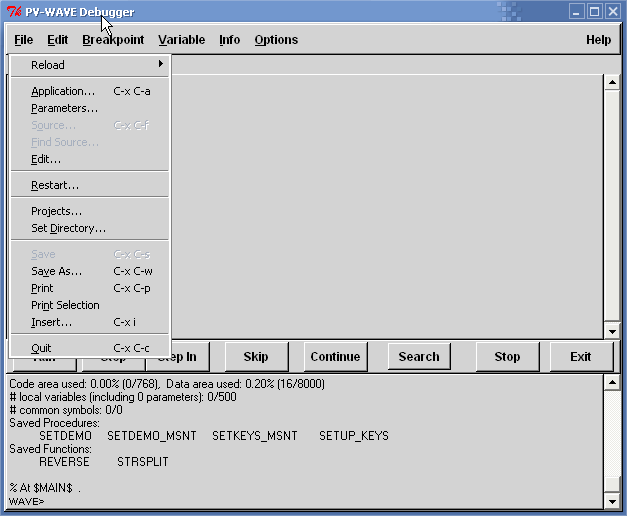The width and height of the screenshot is (627, 516).
Task: Choose Parameters... menu entry
Action: [90, 108]
